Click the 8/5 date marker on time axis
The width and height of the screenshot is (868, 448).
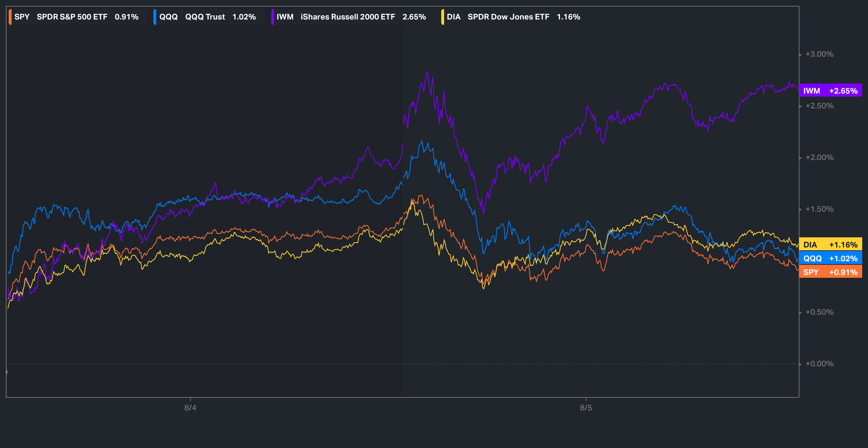[586, 408]
